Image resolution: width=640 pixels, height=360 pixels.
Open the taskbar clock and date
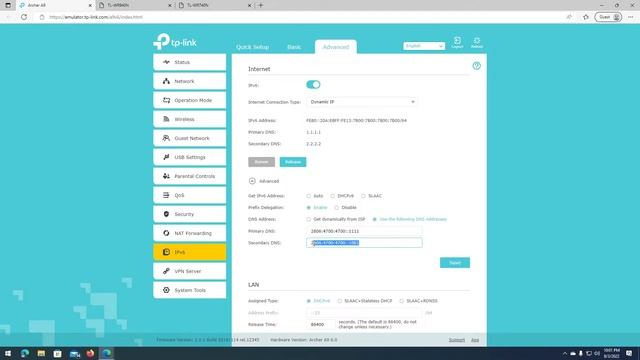click(x=612, y=353)
